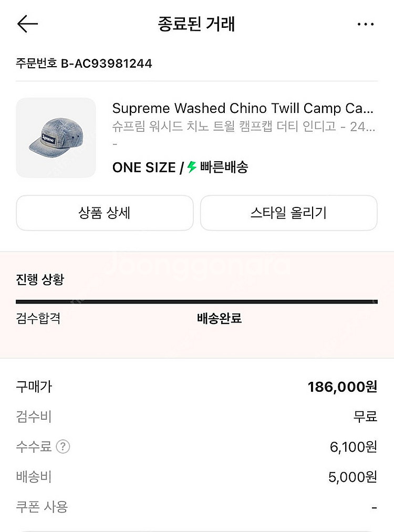Screen dimensions: 394x532
Task: Click the 수수료 fee label
Action: tap(34, 447)
